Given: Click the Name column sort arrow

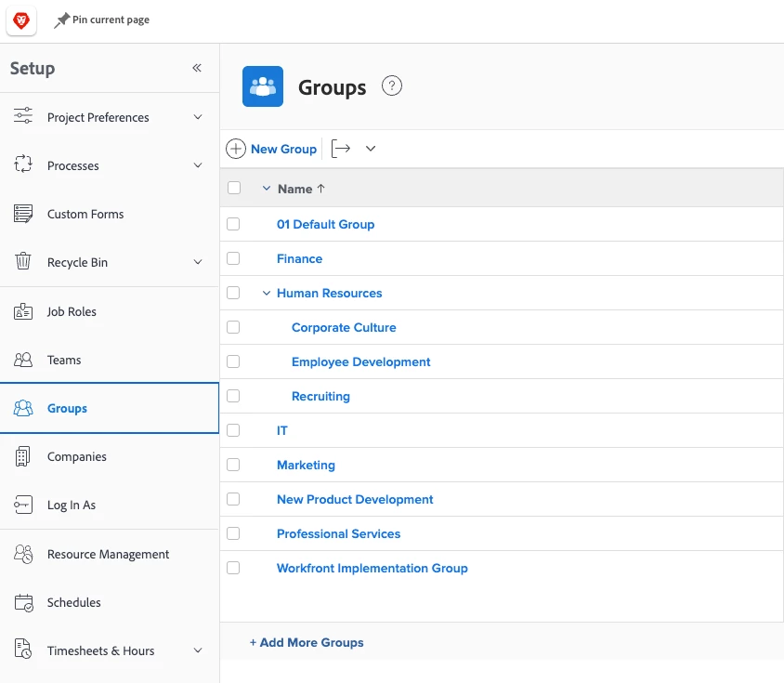Looking at the screenshot, I should (321, 188).
